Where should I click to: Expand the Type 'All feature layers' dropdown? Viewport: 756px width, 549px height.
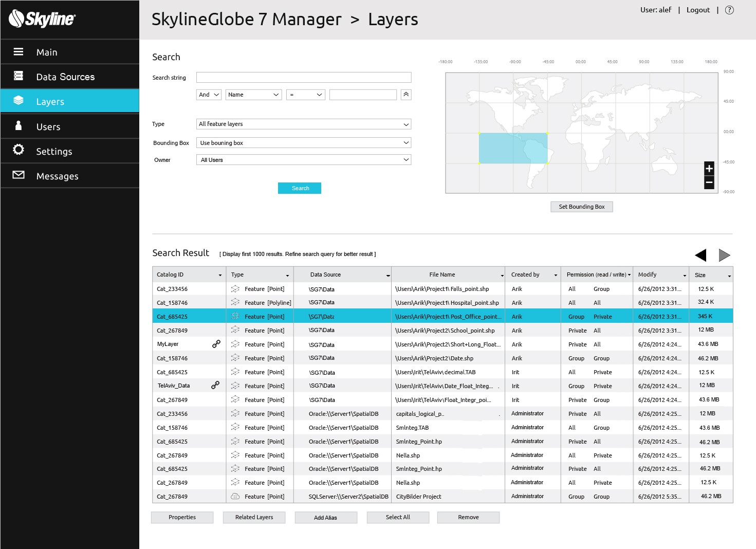304,124
